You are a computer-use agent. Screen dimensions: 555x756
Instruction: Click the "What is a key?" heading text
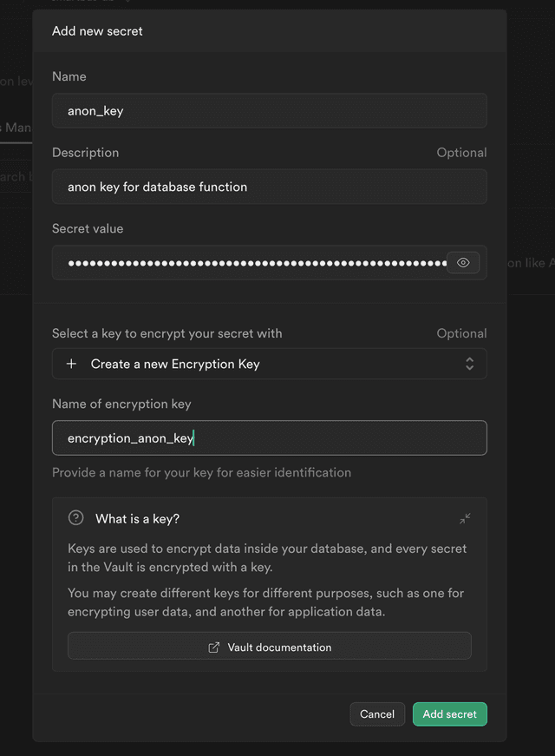[x=137, y=519]
